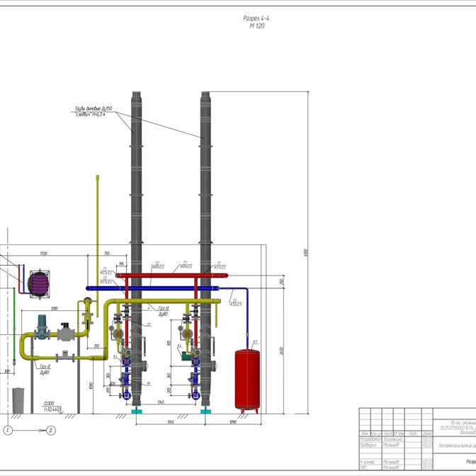Image resolution: width=476 pixels, height=476 pixels.
Task: Select the purple striped round tank
Action: point(38,282)
